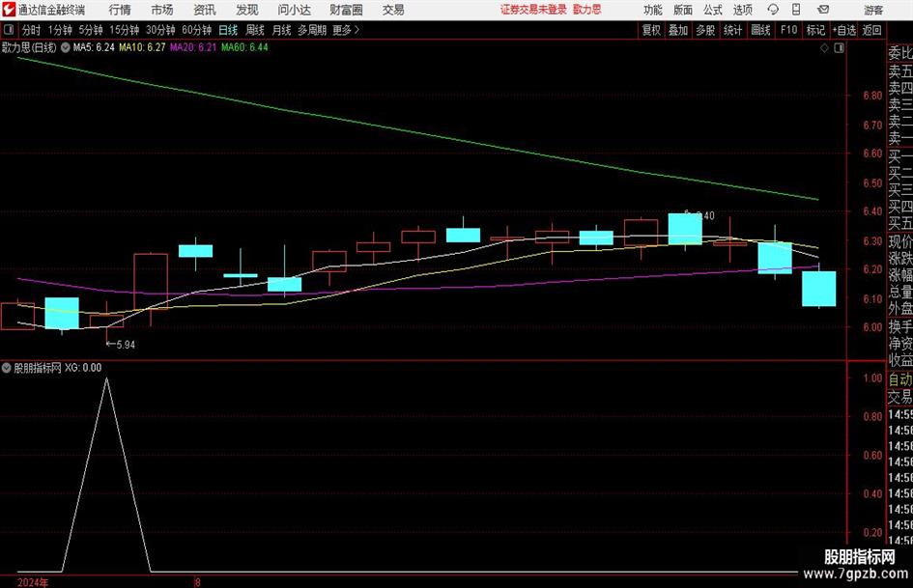The width and height of the screenshot is (913, 588).
Task: Switch to the 15分钟 period tab
Action: tap(125, 30)
